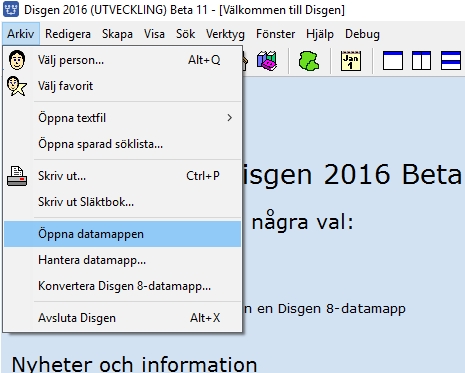Open the Fönster menu
The image size is (465, 373).
pos(275,34)
